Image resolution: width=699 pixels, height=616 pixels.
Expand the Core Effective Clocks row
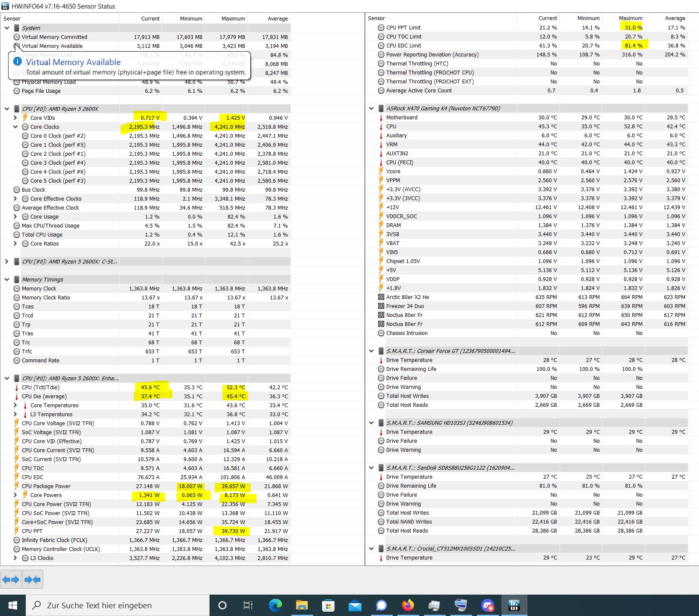point(15,198)
